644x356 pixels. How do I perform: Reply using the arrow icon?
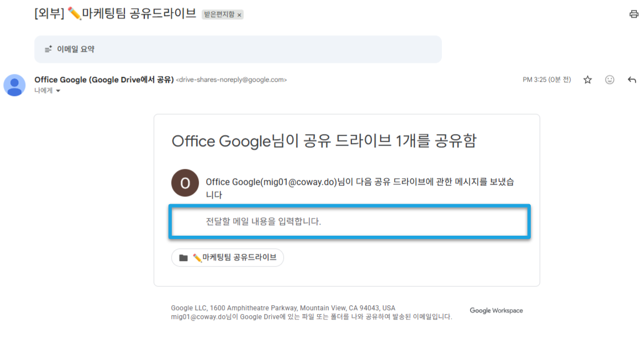coord(632,79)
